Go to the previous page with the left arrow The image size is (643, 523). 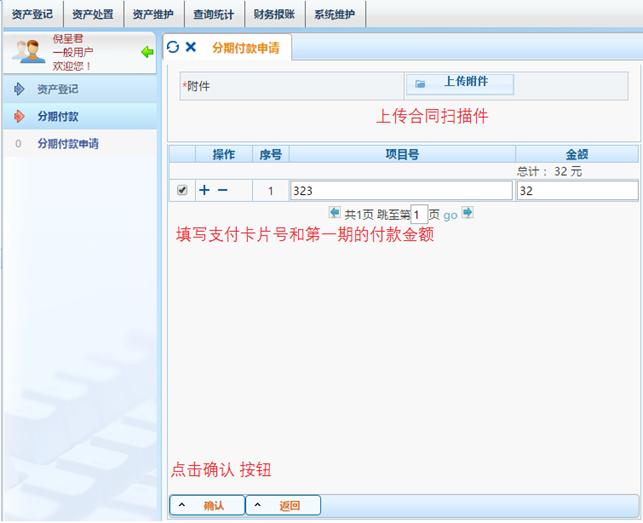(x=334, y=213)
